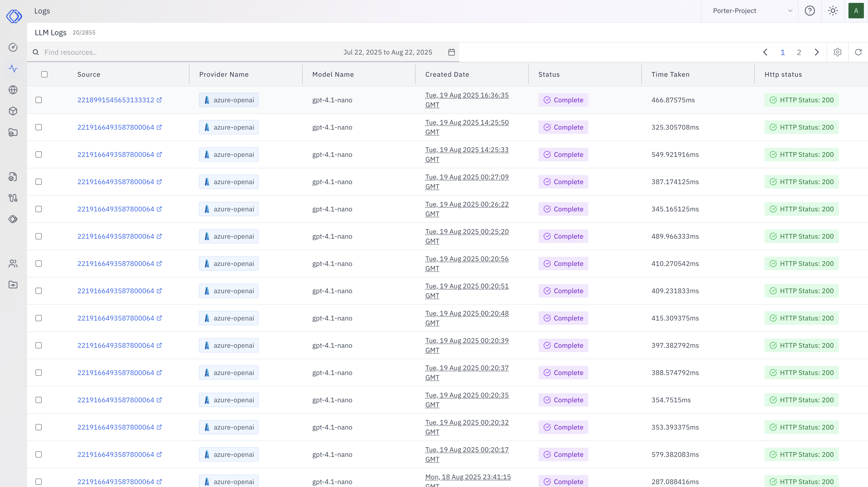This screenshot has height=487, width=868.
Task: Open the help question mark icon
Action: pos(809,11)
